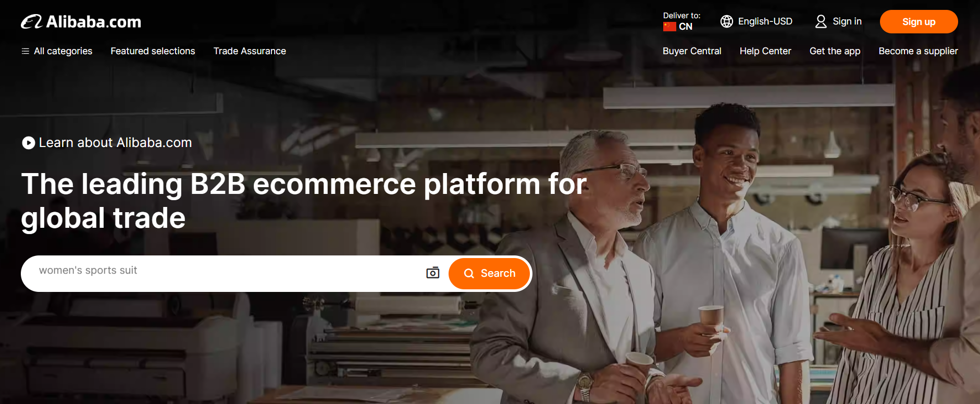The height and width of the screenshot is (404, 980).
Task: Click the magnifier icon in Search button
Action: [x=469, y=273]
